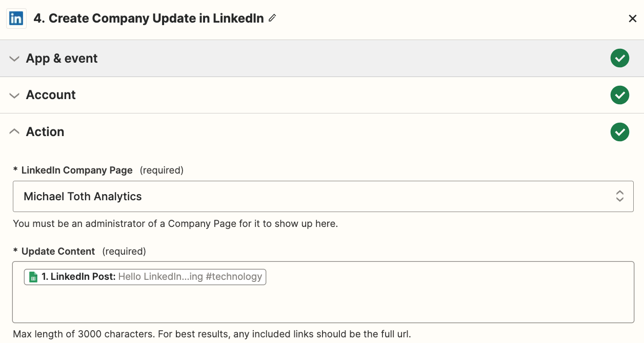The width and height of the screenshot is (644, 343).
Task: Click the LinkedIn app logo icon
Action: [x=16, y=18]
